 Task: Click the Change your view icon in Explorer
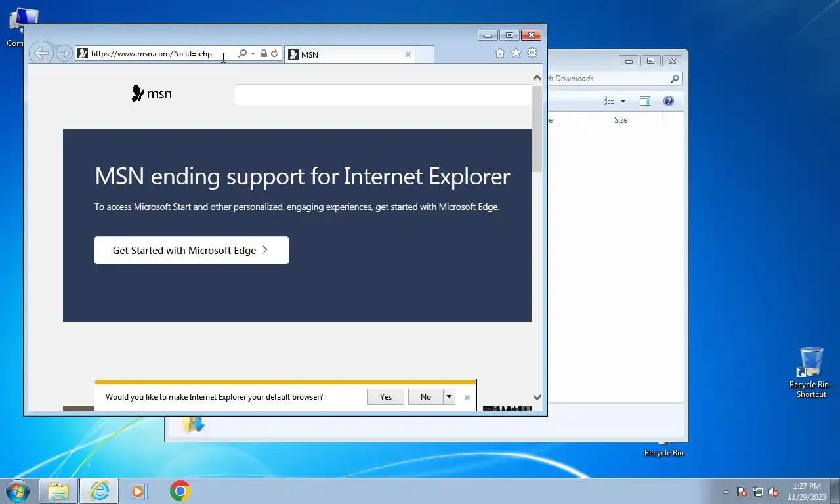coord(609,101)
